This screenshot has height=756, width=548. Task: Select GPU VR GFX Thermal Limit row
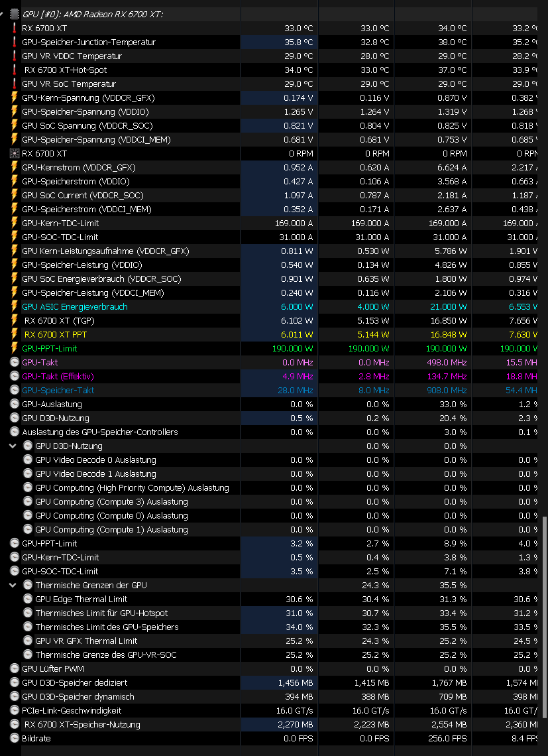86,641
